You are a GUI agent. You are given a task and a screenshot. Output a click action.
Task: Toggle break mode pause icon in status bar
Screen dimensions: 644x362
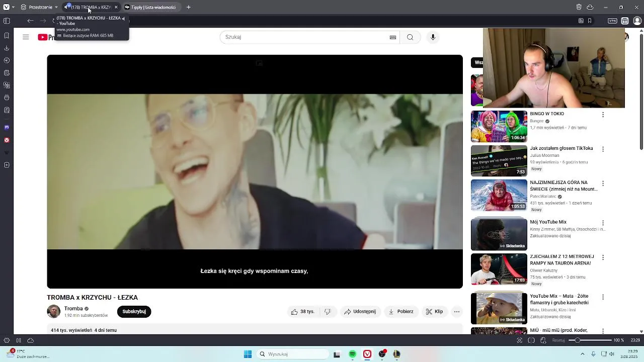coord(19,340)
